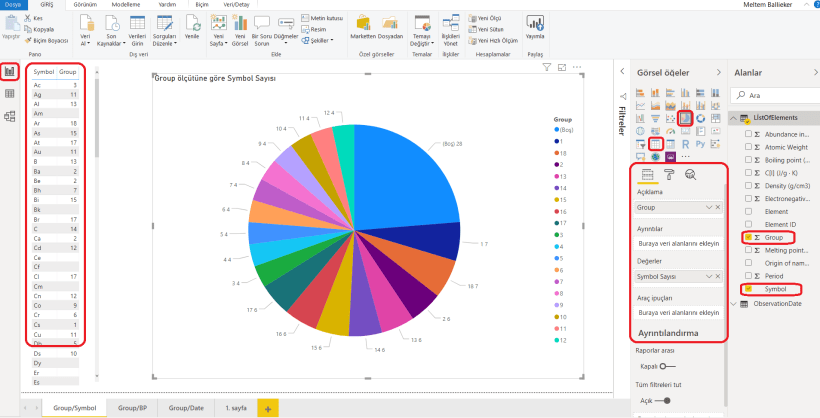Click the Yenile refresh icon
820x418 pixels.
[192, 27]
